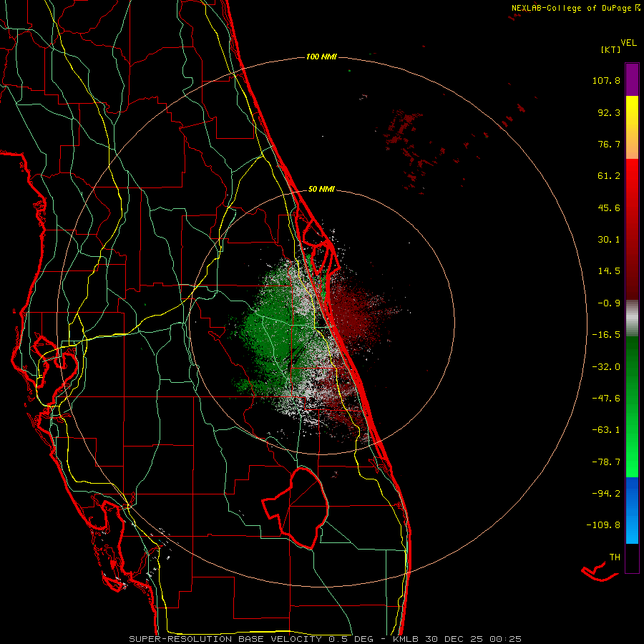This screenshot has height=644, width=644.
Task: Click the 14.5 legend value
Action: [609, 271]
